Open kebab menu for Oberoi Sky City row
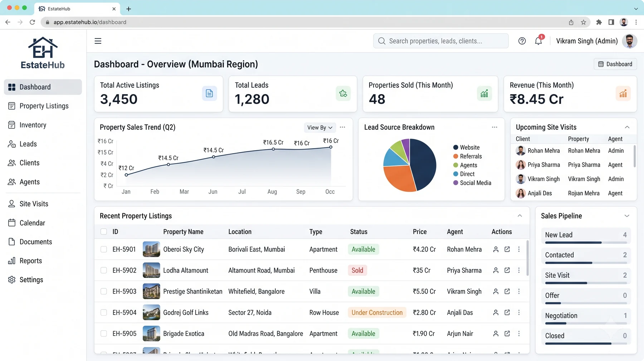644x361 pixels. (x=519, y=249)
